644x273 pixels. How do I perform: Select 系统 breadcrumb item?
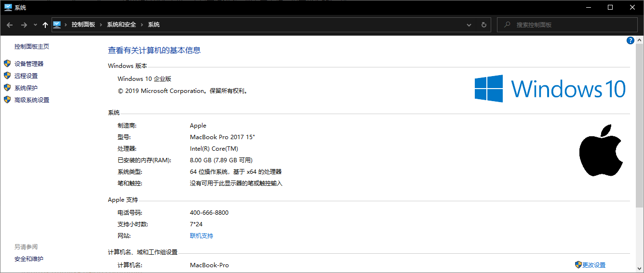pyautogui.click(x=154, y=25)
